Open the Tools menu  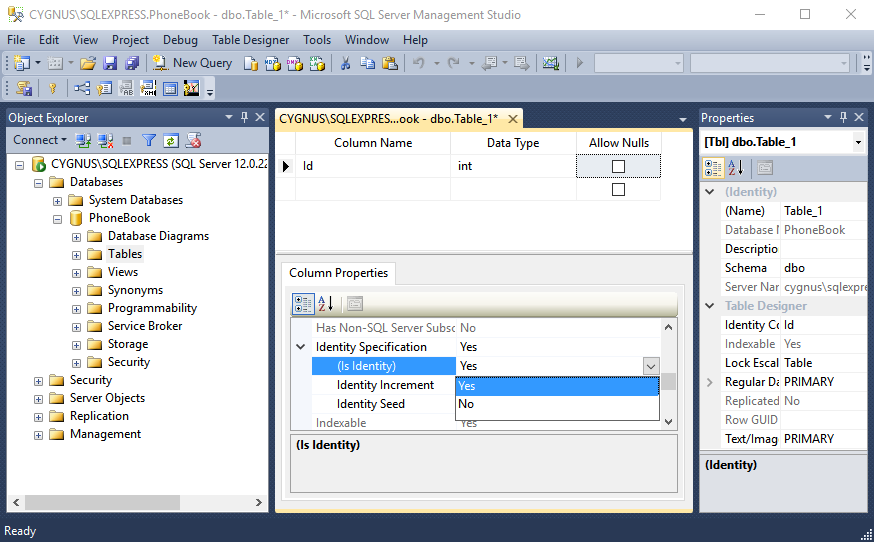[317, 40]
